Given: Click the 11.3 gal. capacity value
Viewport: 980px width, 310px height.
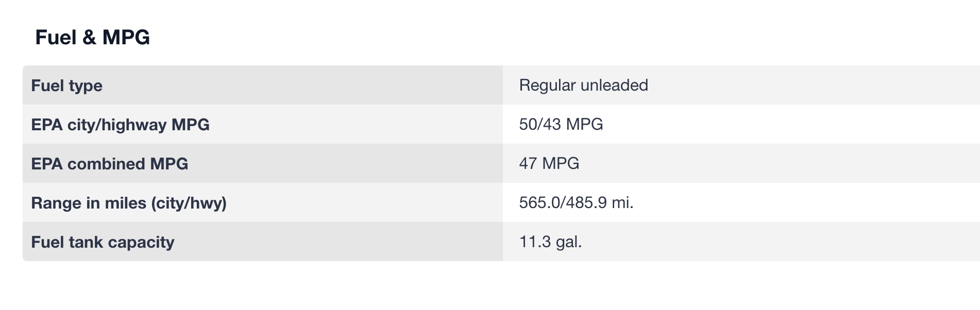Looking at the screenshot, I should pos(550,242).
